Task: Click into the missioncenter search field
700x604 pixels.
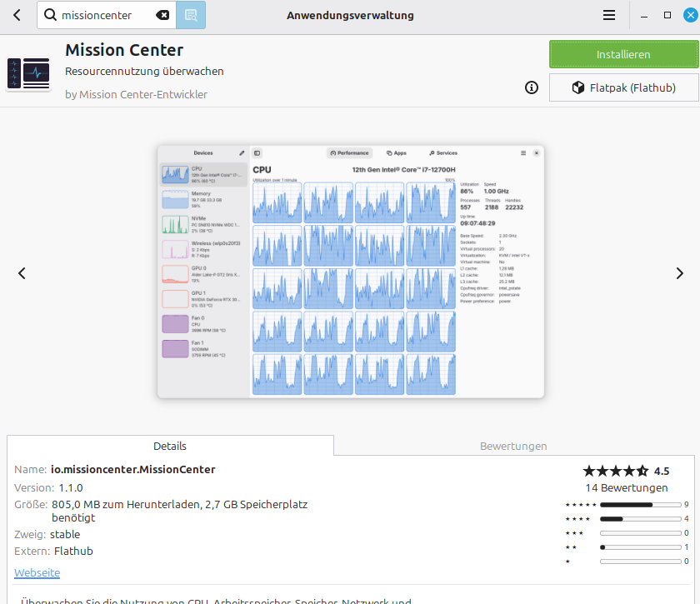Action: (107, 15)
